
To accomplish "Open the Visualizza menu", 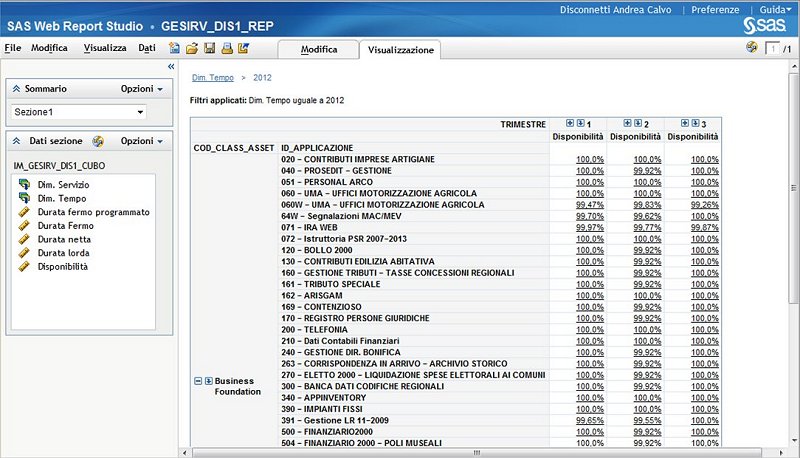I will [x=105, y=48].
